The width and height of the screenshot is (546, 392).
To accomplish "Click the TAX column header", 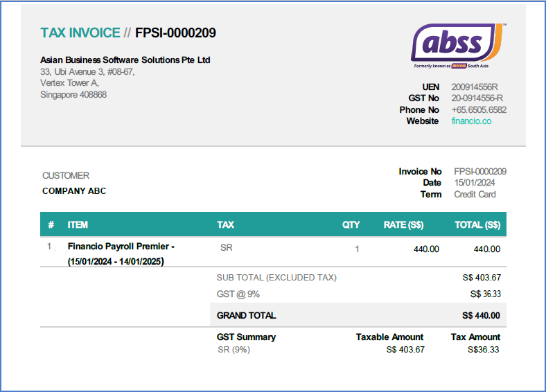I will (x=226, y=225).
